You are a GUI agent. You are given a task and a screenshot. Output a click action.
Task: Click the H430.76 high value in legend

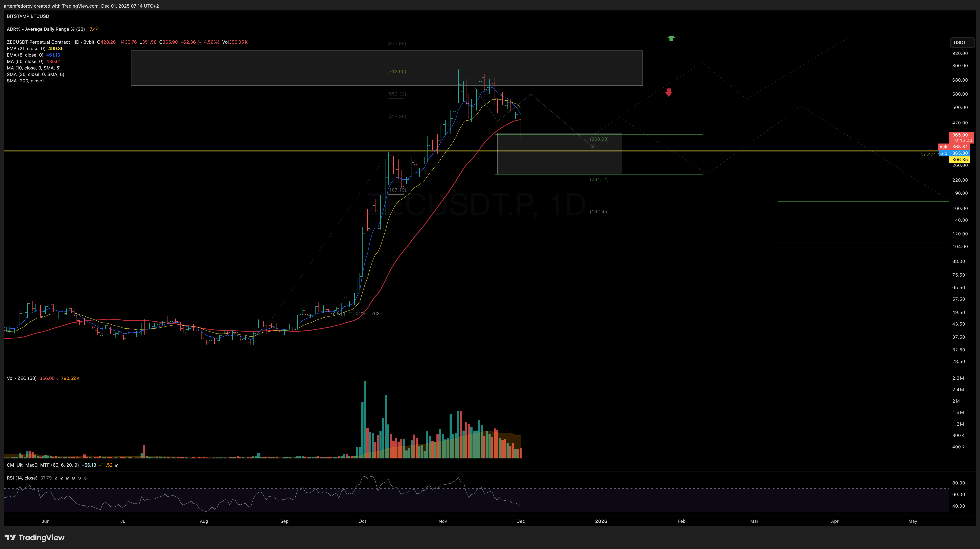point(127,42)
